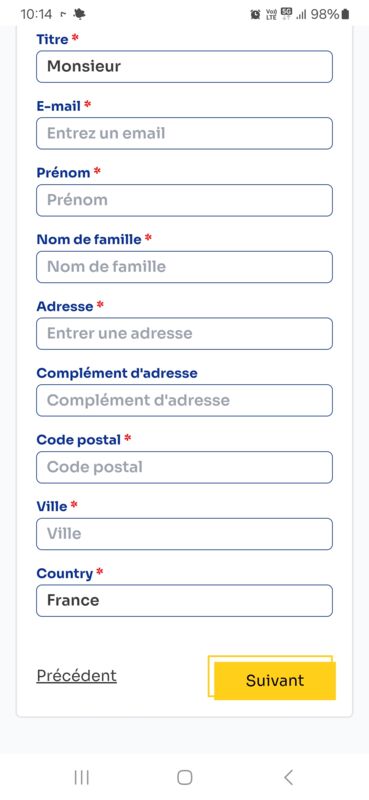This screenshot has width=369, height=800.
Task: Return to previous step via Précédent
Action: point(77,676)
